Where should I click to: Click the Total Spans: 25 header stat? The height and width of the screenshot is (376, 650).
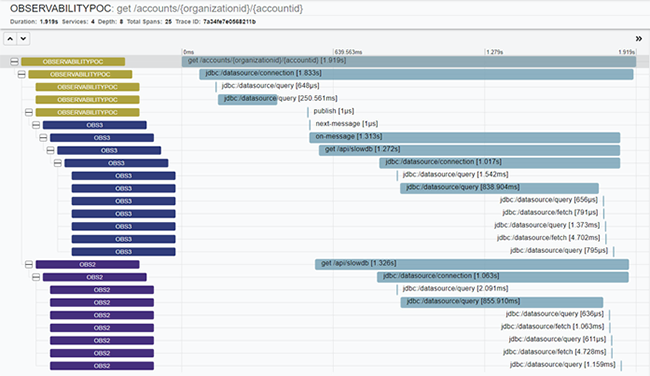(149, 22)
